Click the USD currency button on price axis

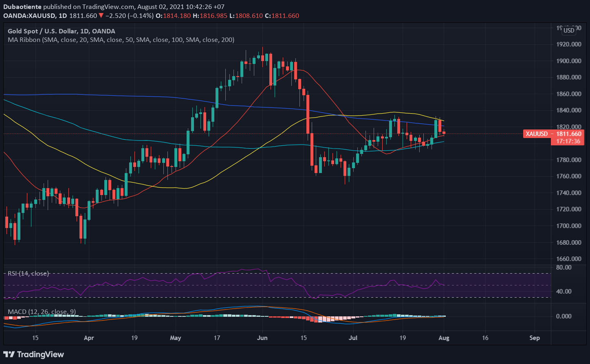(x=569, y=31)
